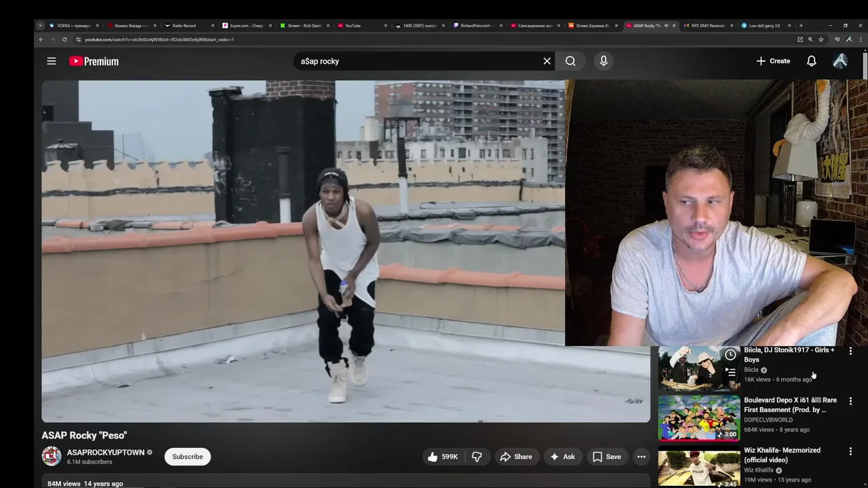Pause the ASAP Rocky Peso video player
Image resolution: width=868 pixels, height=488 pixels.
303,251
